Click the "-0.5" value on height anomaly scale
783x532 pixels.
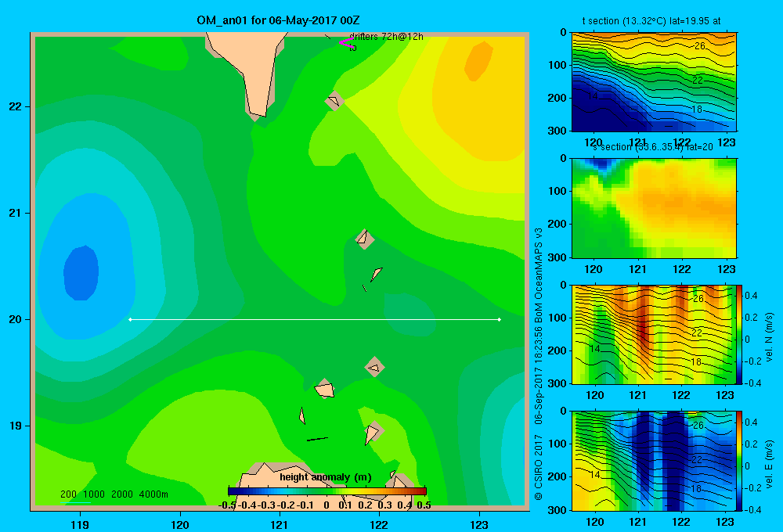227,505
